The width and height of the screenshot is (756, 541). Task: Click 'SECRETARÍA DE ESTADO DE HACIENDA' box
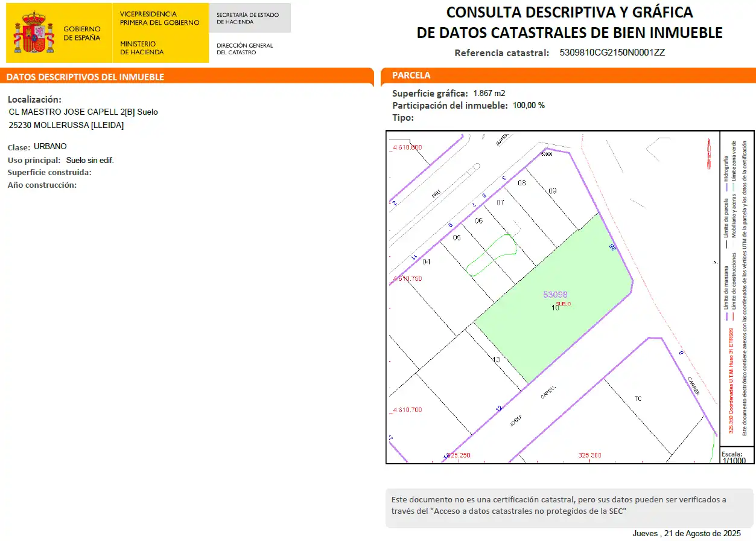click(250, 18)
